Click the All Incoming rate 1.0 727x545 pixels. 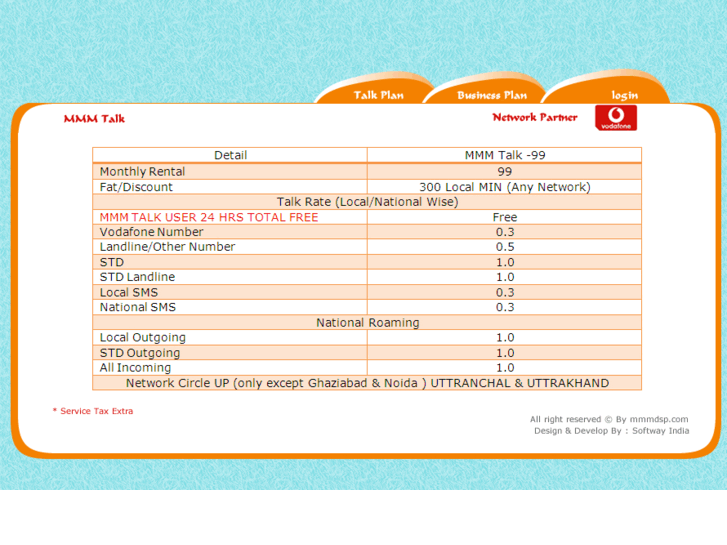(505, 367)
